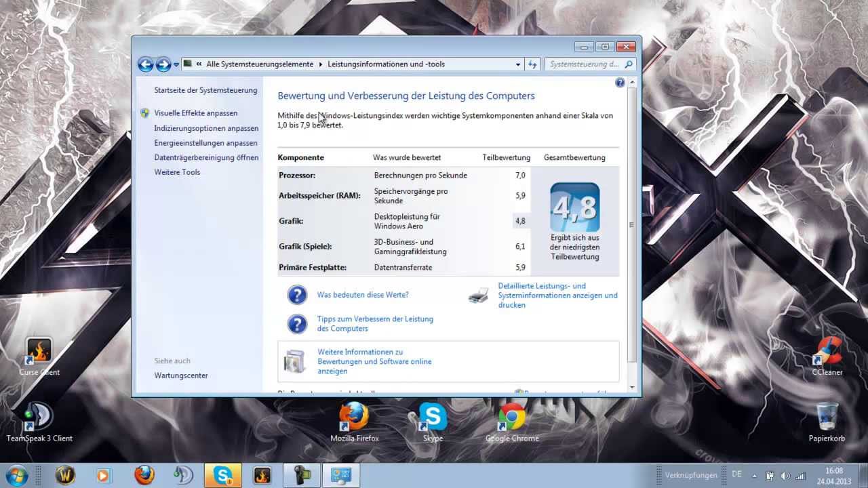Show hidden tray icons arrow
The image size is (868, 488).
click(x=753, y=475)
